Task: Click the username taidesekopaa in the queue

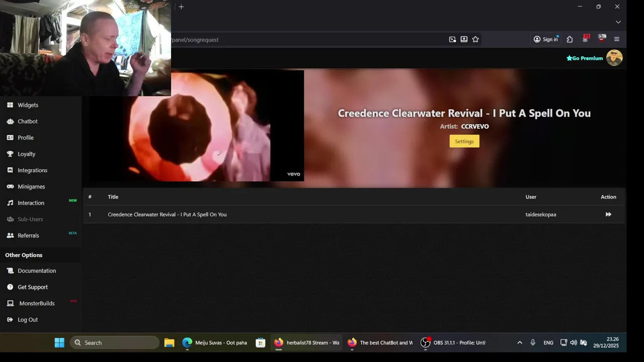Action: pyautogui.click(x=541, y=215)
